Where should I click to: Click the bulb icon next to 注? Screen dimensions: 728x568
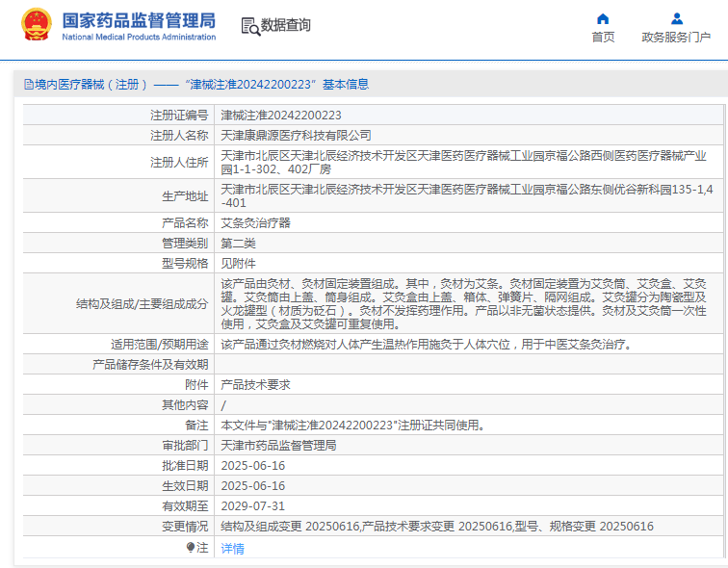tap(191, 547)
